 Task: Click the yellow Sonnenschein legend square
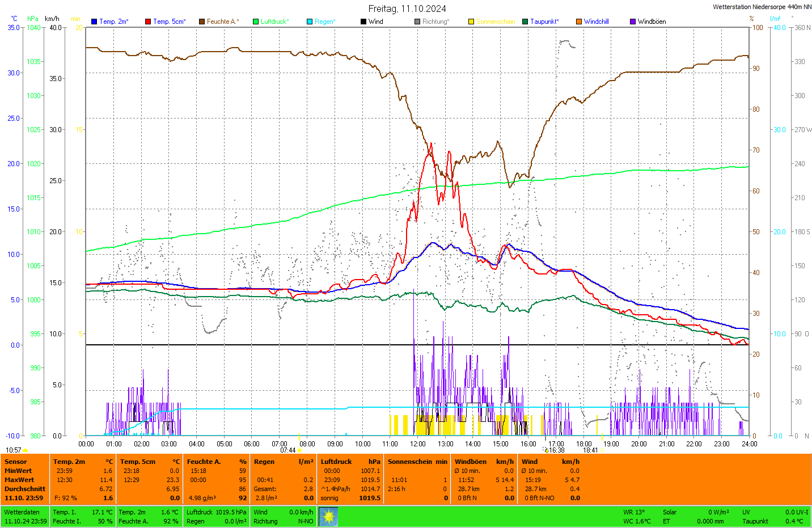471,22
